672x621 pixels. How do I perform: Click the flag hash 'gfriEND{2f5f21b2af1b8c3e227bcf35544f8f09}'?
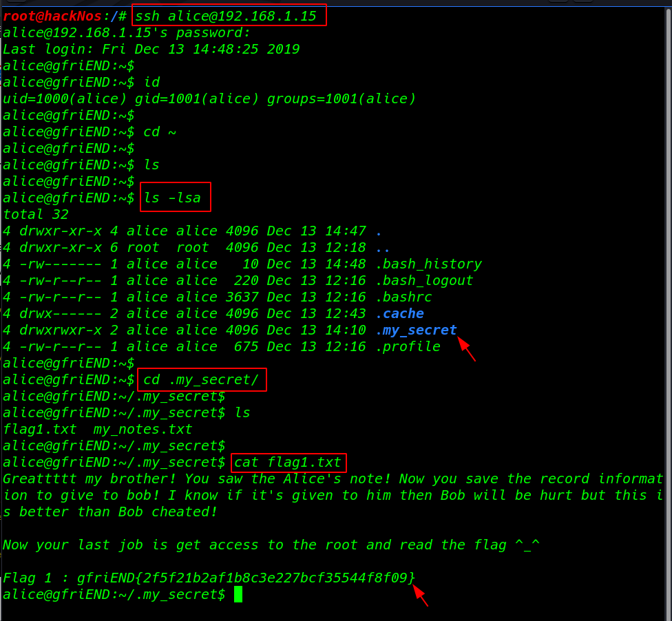(x=246, y=578)
